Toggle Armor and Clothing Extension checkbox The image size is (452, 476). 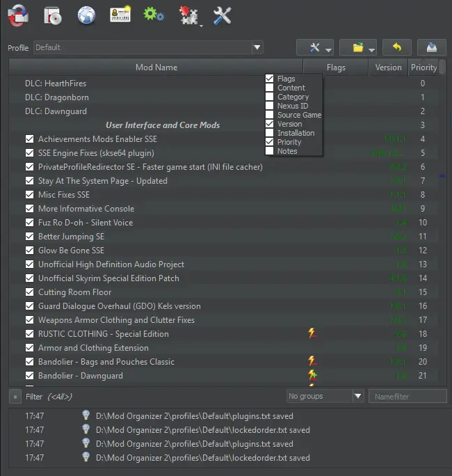(x=29, y=347)
